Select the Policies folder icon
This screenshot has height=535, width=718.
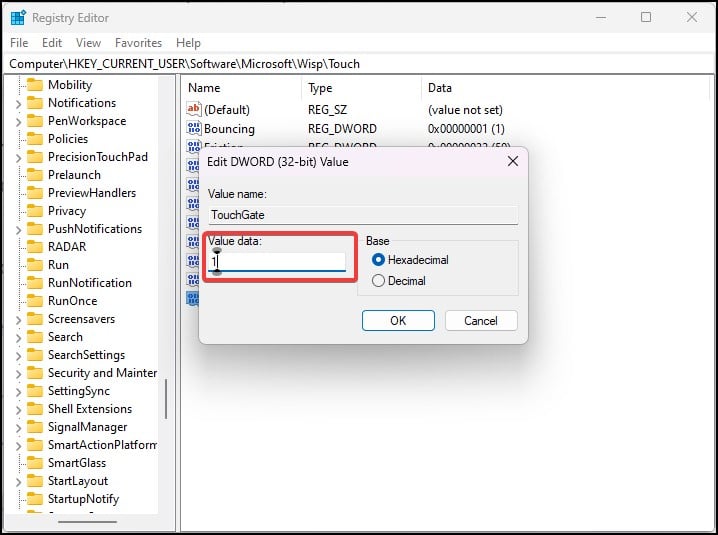coord(35,139)
